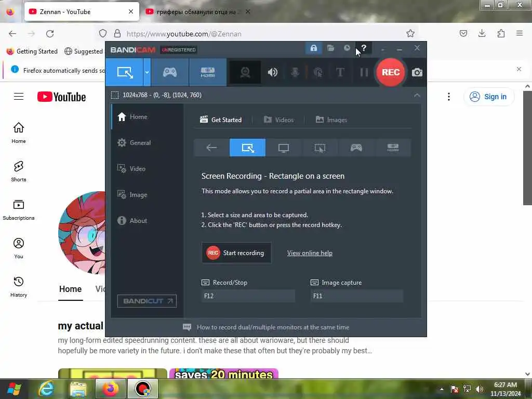Take screenshot with the camera icon
The image size is (532, 399).
417,72
